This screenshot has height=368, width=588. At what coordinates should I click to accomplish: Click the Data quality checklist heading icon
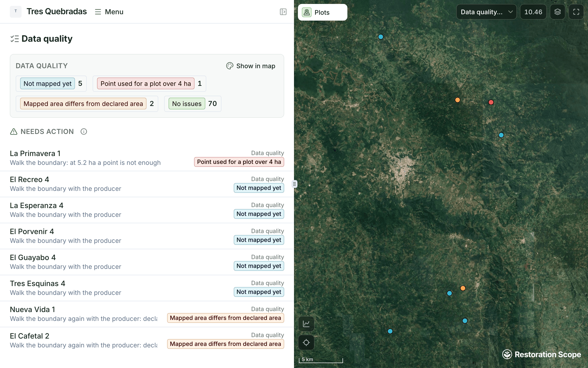[x=15, y=39]
